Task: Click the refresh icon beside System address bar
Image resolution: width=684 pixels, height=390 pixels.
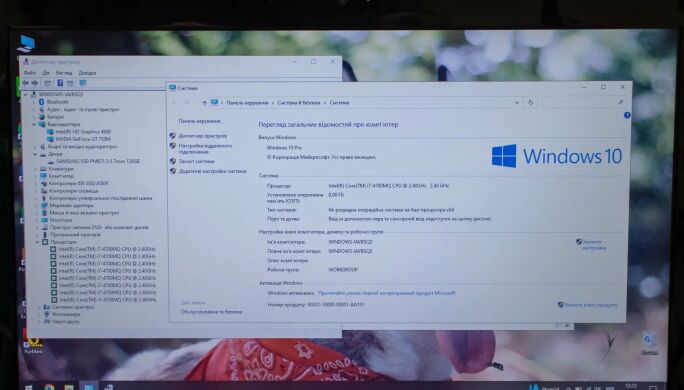Action: click(x=530, y=103)
